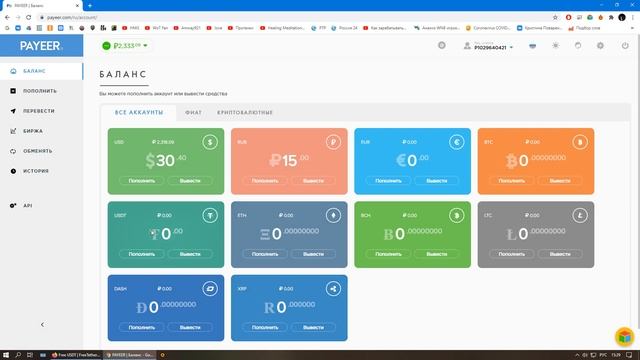Click the Ripple icon on XRP card

333,289
